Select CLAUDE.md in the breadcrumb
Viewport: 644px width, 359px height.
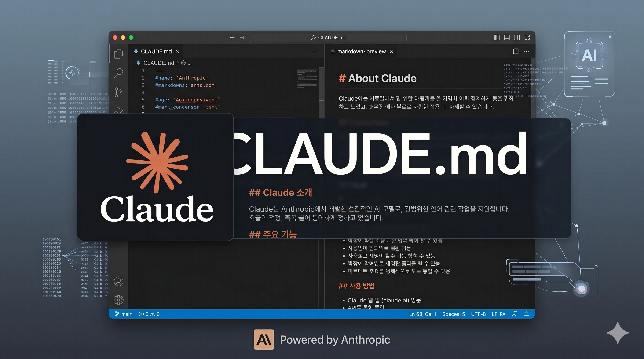tap(158, 63)
